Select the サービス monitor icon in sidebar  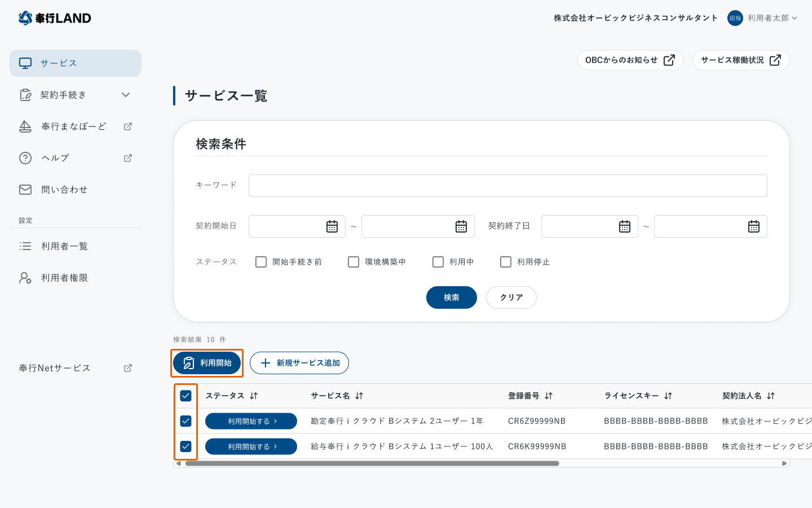coord(25,63)
